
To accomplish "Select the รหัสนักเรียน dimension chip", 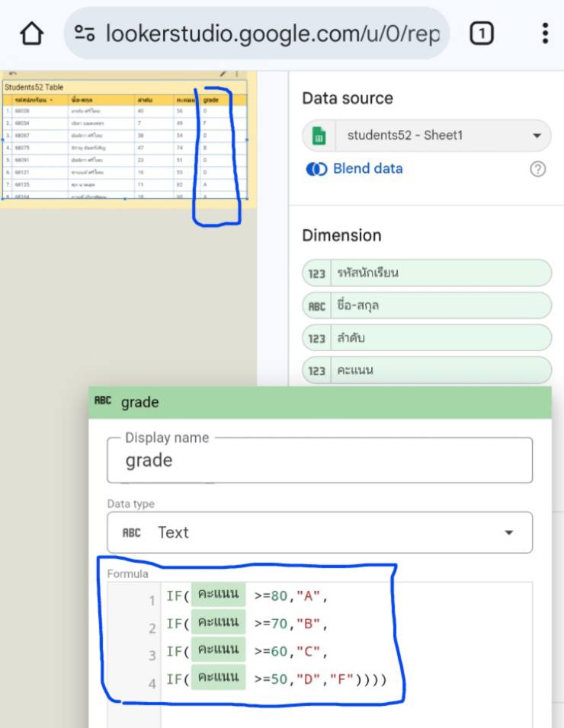I will pos(426,273).
